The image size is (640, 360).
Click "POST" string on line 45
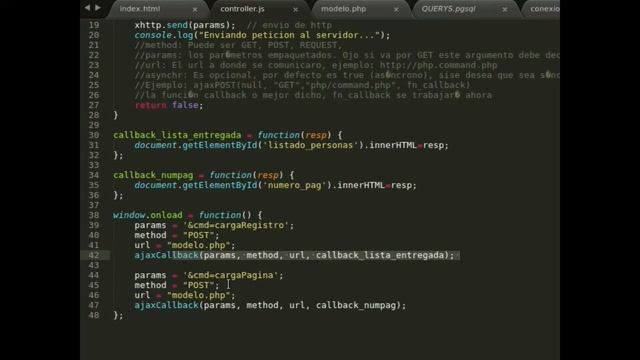(x=199, y=285)
